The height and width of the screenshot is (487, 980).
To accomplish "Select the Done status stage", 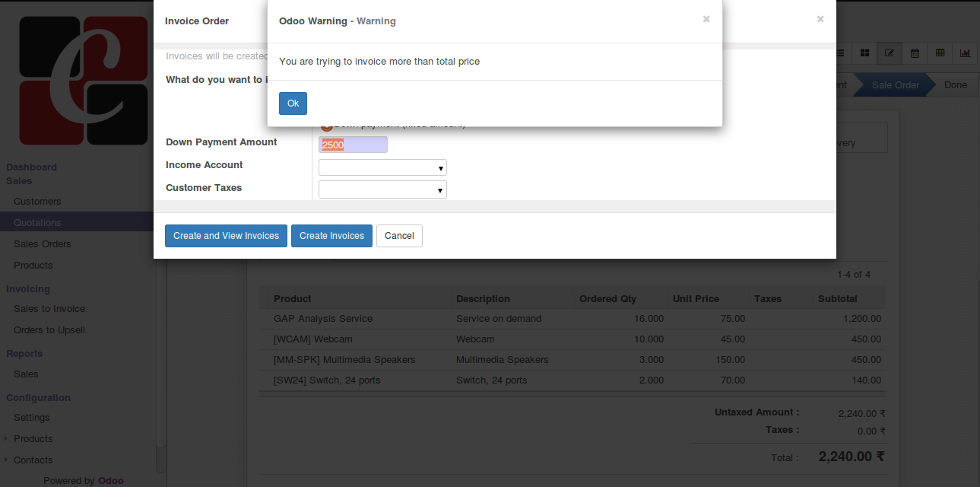I will point(955,85).
